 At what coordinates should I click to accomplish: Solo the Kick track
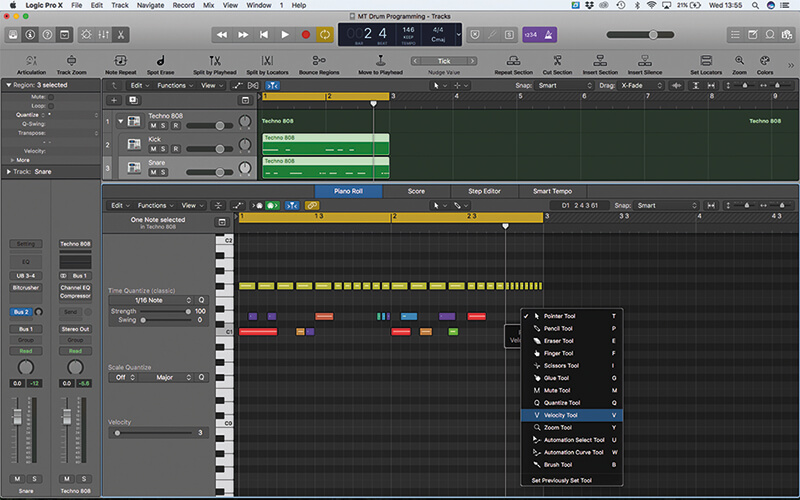coord(163,149)
